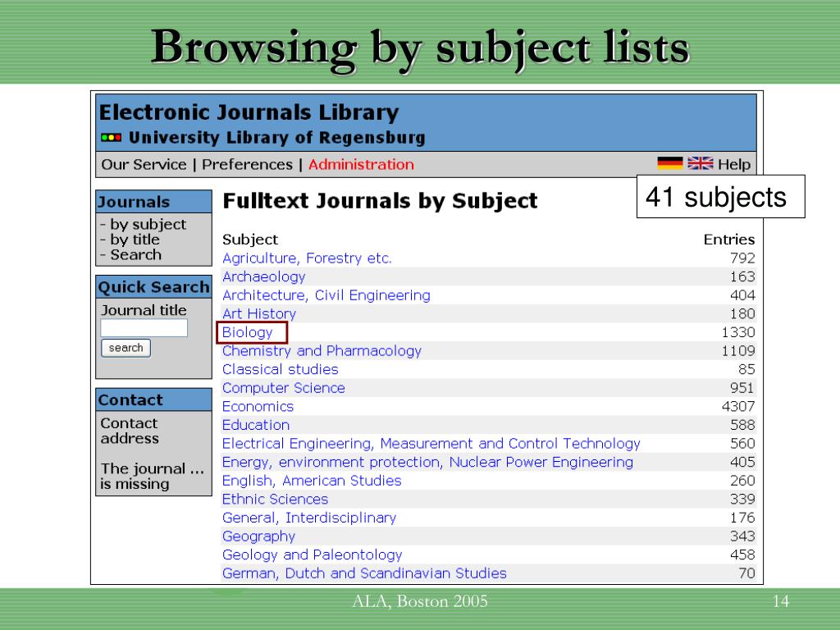
Task: Open the Ethnic Sciences subject
Action: click(275, 500)
